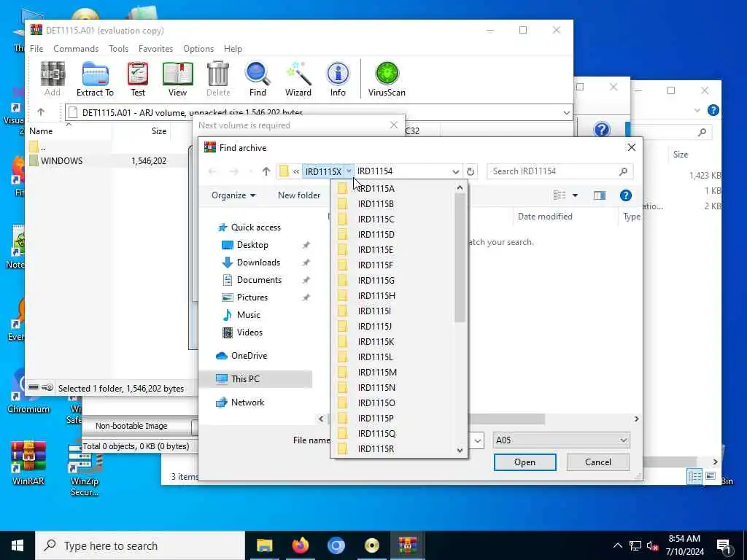Open the Commands menu
This screenshot has width=747, height=560.
[x=76, y=49]
